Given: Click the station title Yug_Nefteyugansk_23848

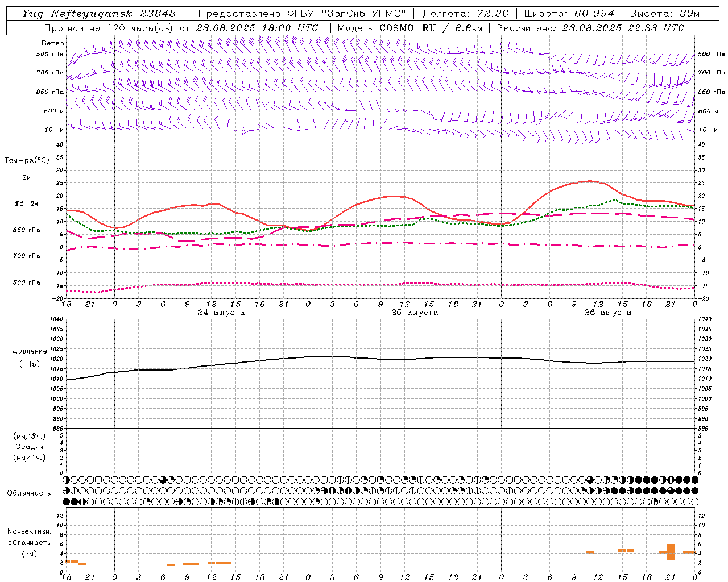Looking at the screenshot, I should 99,14.
